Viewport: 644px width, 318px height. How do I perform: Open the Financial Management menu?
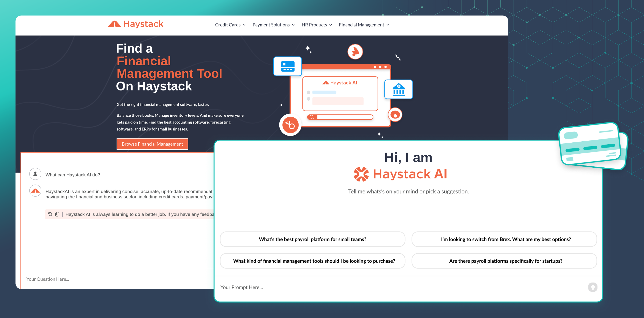click(364, 25)
